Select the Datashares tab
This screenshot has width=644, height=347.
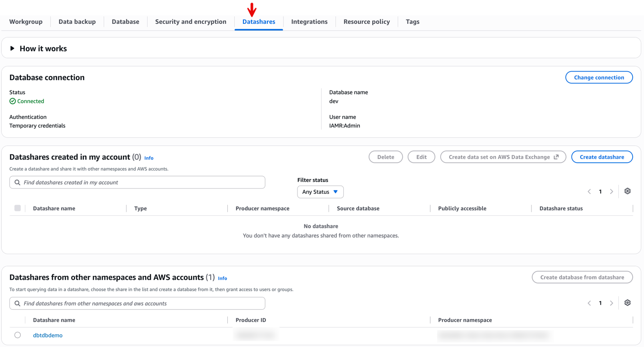(259, 22)
